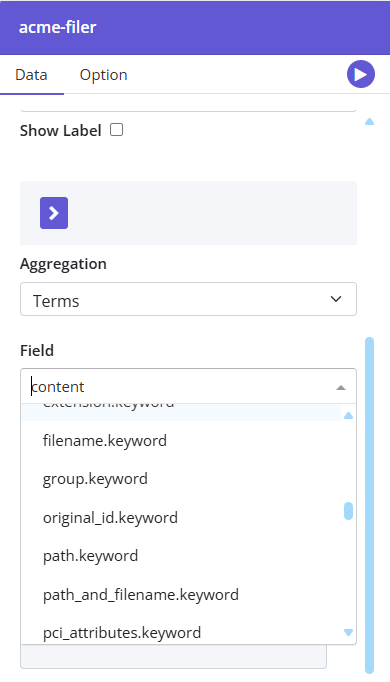Image resolution: width=390 pixels, height=682 pixels.
Task: Focus the Field search input
Action: pos(178,387)
